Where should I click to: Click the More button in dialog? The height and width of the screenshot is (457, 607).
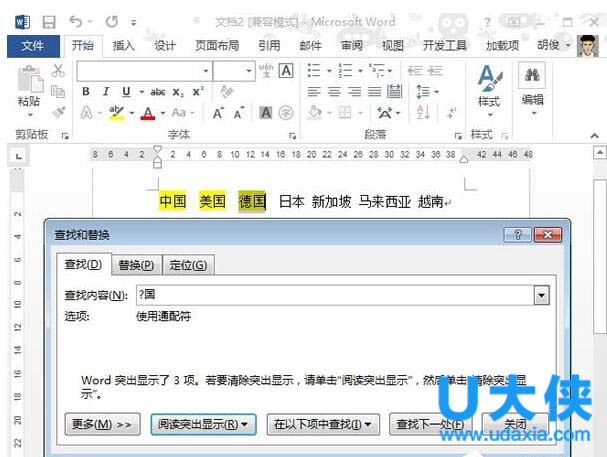click(x=102, y=424)
